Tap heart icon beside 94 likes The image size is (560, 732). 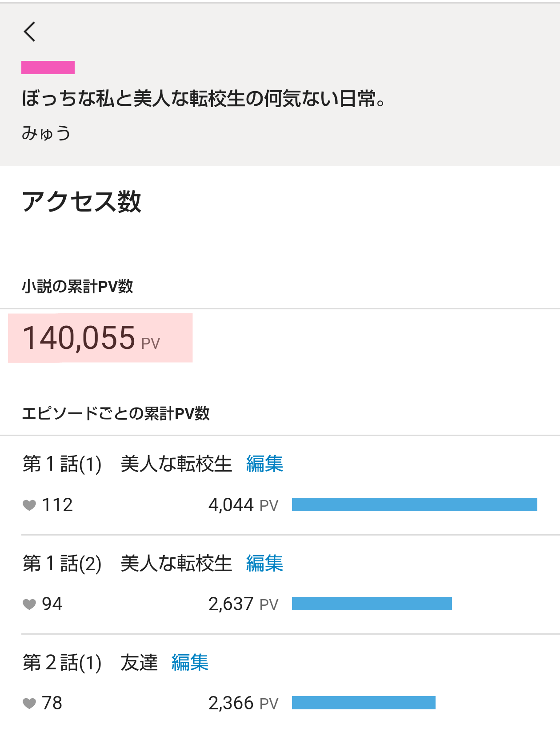click(29, 604)
